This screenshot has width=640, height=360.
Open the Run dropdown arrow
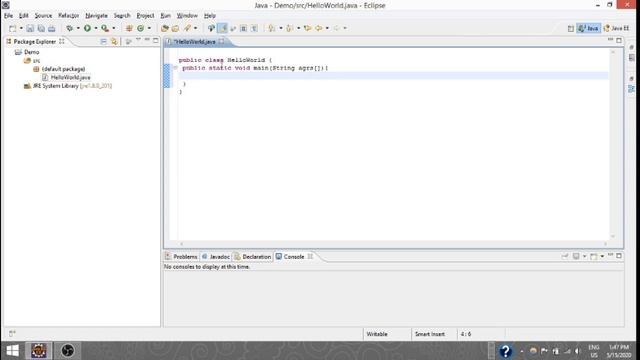96,28
